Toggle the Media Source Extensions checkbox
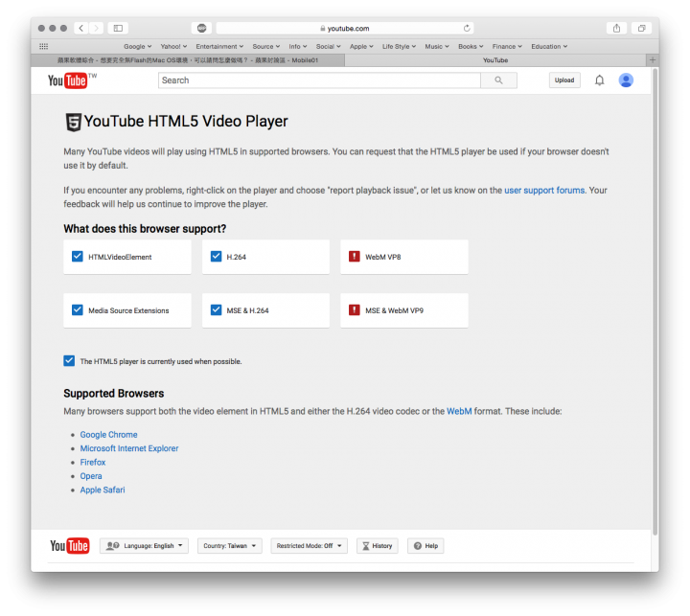Viewport: 690px width, 616px height. pos(77,310)
